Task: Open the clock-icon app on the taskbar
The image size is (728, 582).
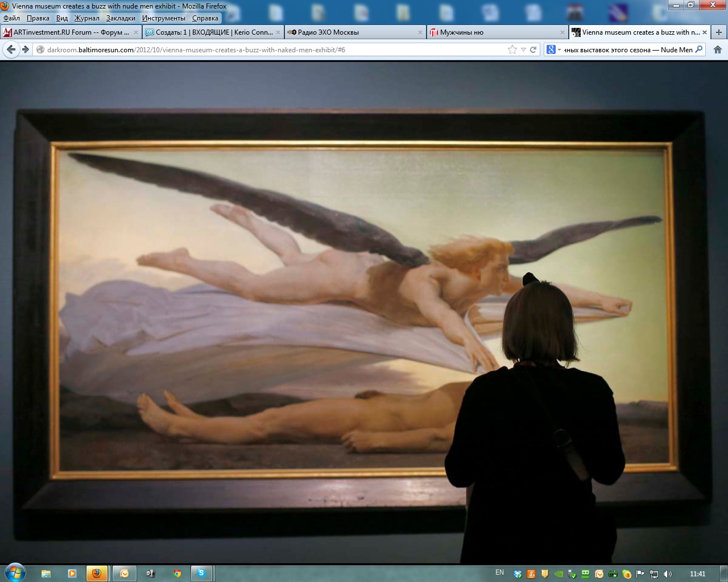Action: coord(125,573)
